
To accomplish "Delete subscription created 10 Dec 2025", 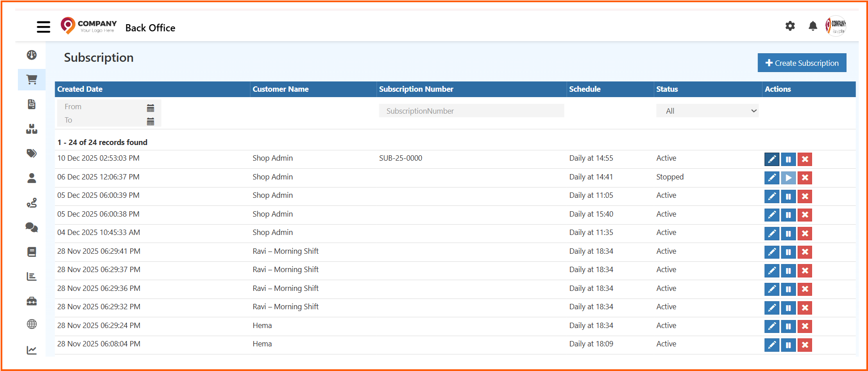I will pyautogui.click(x=805, y=159).
